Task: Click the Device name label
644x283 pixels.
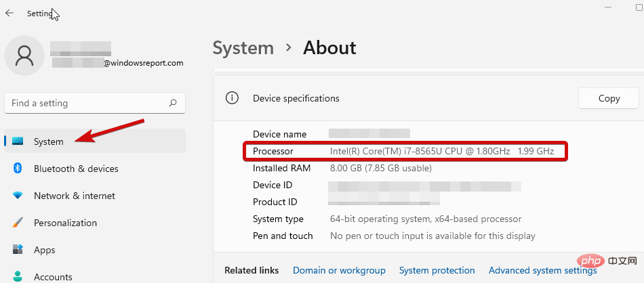Action: (x=280, y=134)
